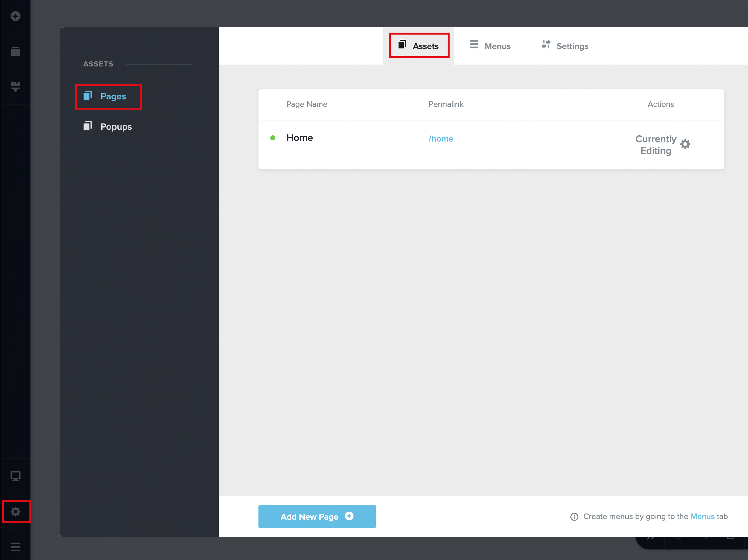The image size is (748, 560).
Task: Open the sections icon in left sidebar
Action: tap(15, 51)
